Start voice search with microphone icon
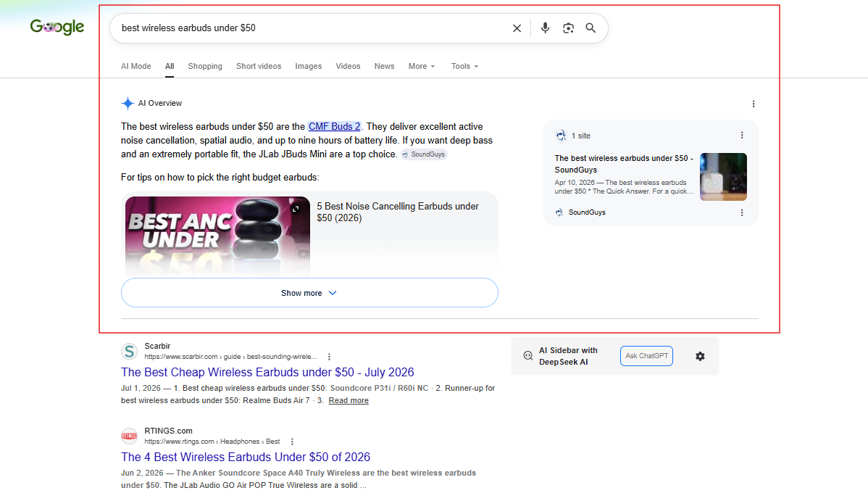The image size is (868, 501). click(546, 28)
